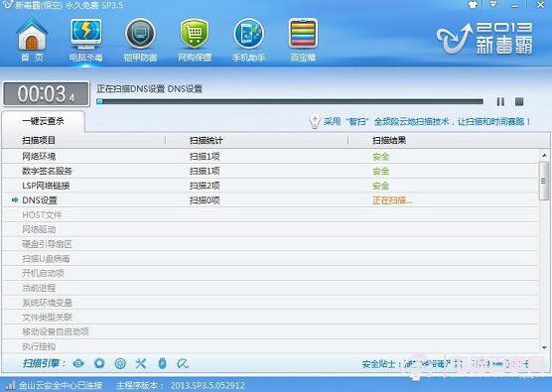Open 手机助手 phone assistant
This screenshot has width=552, height=392.
pyautogui.click(x=248, y=40)
